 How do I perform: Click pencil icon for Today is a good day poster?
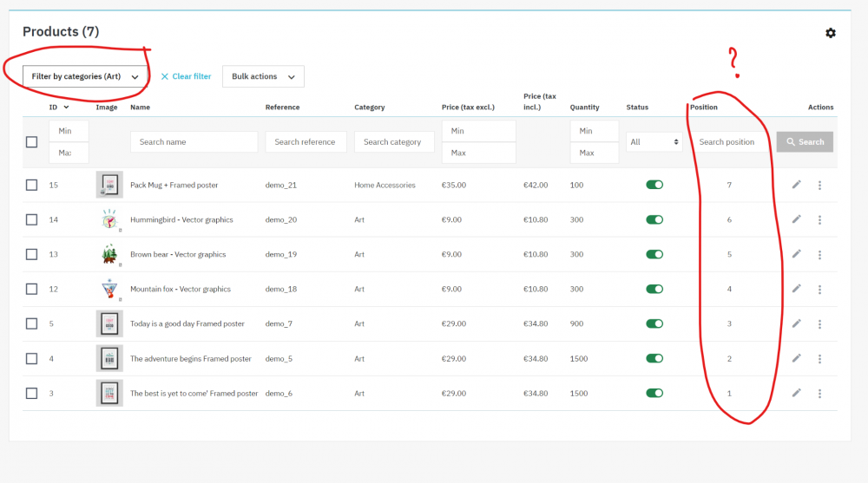tap(797, 323)
